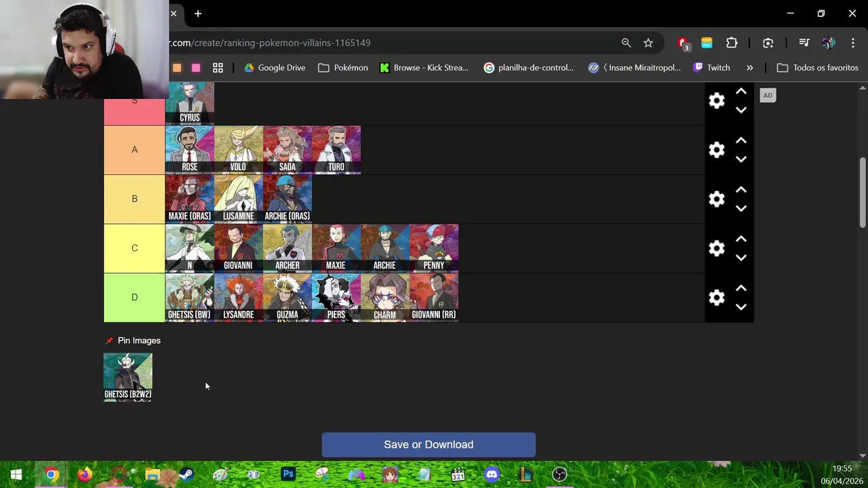Select the Volo image in tier A
Screen dimensions: 868x488
pyautogui.click(x=239, y=150)
